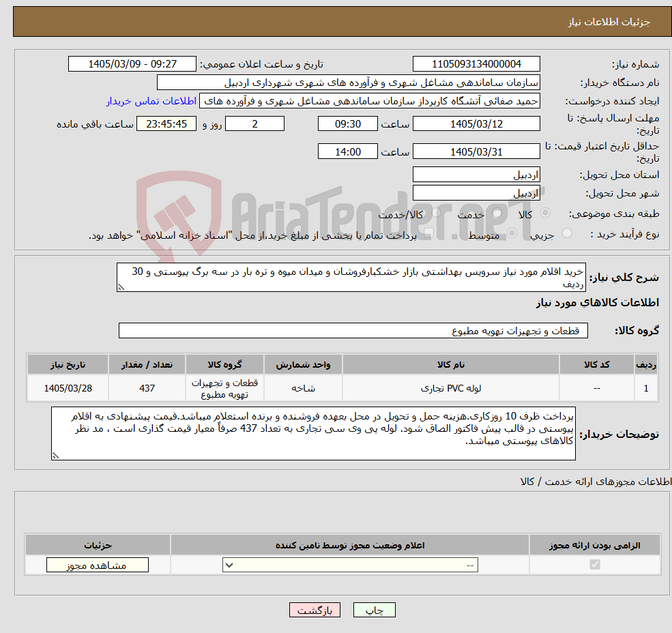Click the response deadline date 1405/03/12
The height and width of the screenshot is (633, 672).
476,124
